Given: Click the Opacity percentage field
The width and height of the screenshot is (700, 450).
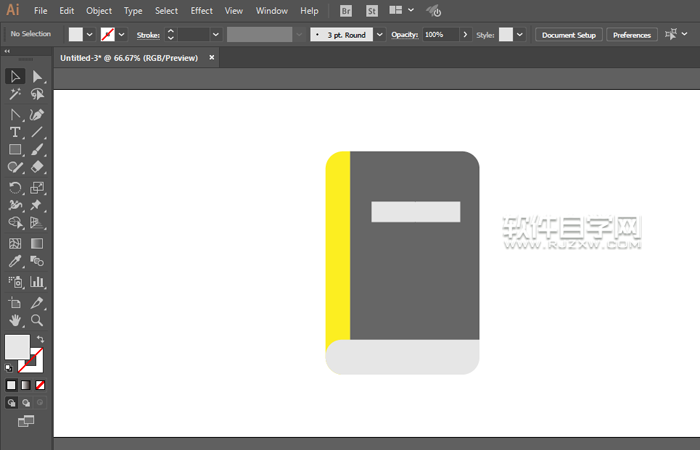Looking at the screenshot, I should [438, 34].
